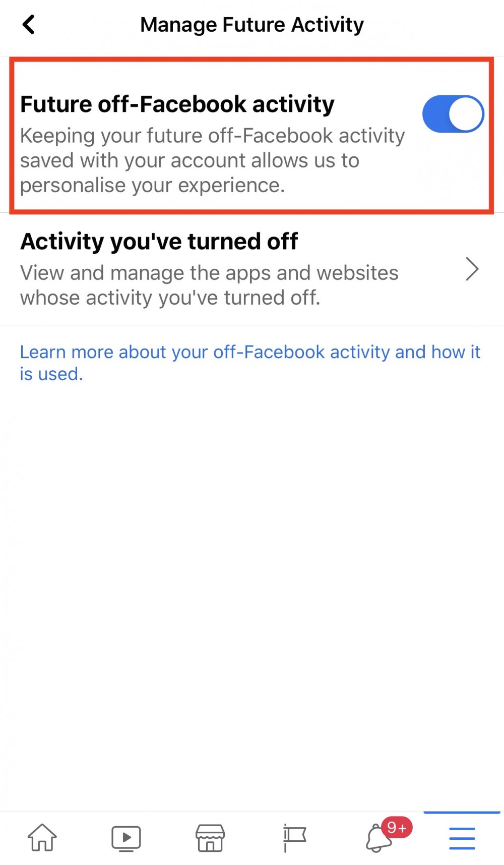The width and height of the screenshot is (504, 865).
Task: Tap the red 9+ notification badge
Action: click(x=397, y=828)
